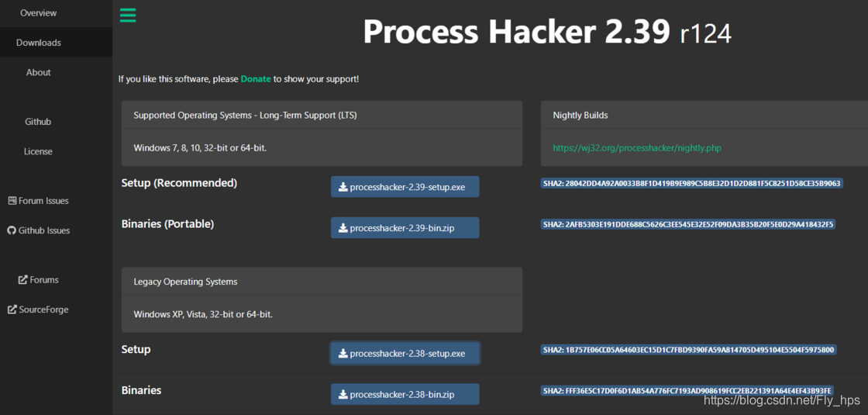Click the external-link icon beside Forums
868x415 pixels.
[22, 280]
